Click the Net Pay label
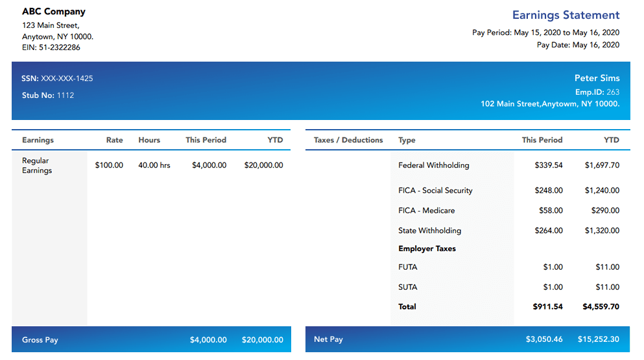Viewport: 644px width, 360px height. coord(328,339)
